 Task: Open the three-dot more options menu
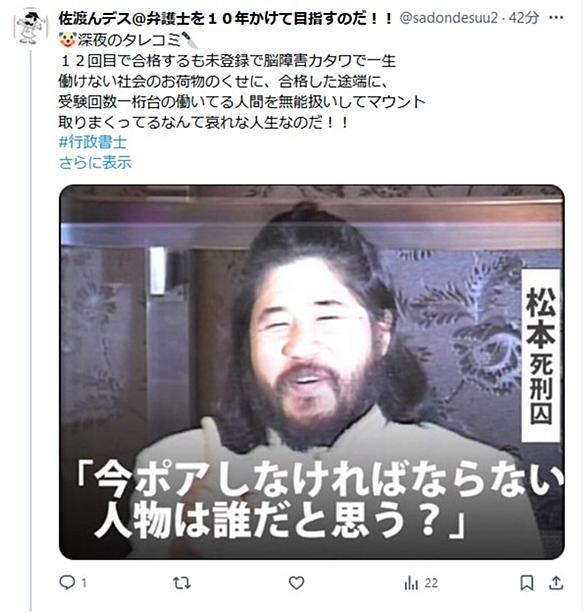(x=556, y=18)
